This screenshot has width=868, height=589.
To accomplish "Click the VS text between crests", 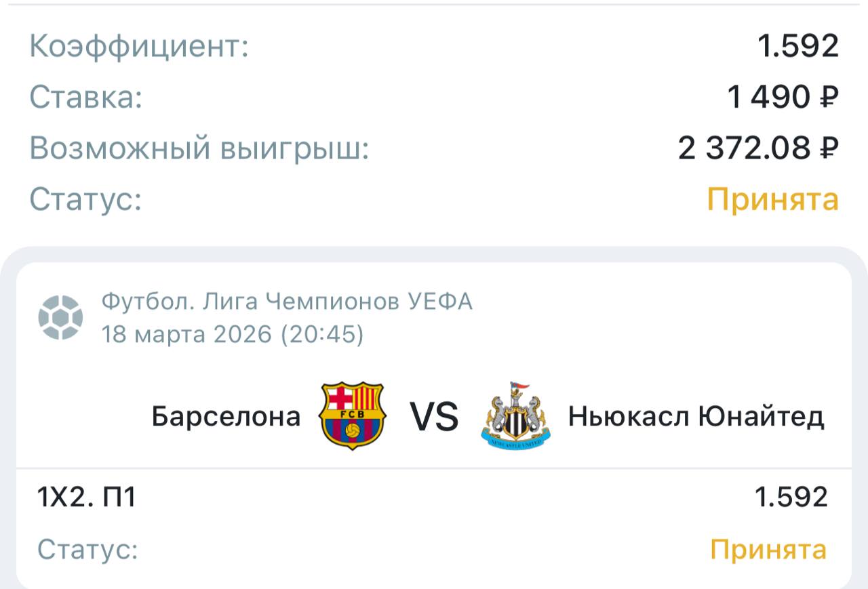I will 434,416.
